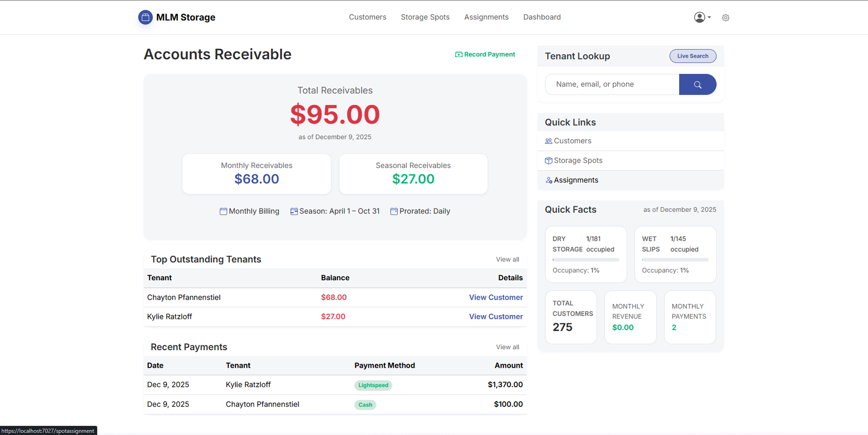
Task: Focus the Name, email, or phone field
Action: 612,85
